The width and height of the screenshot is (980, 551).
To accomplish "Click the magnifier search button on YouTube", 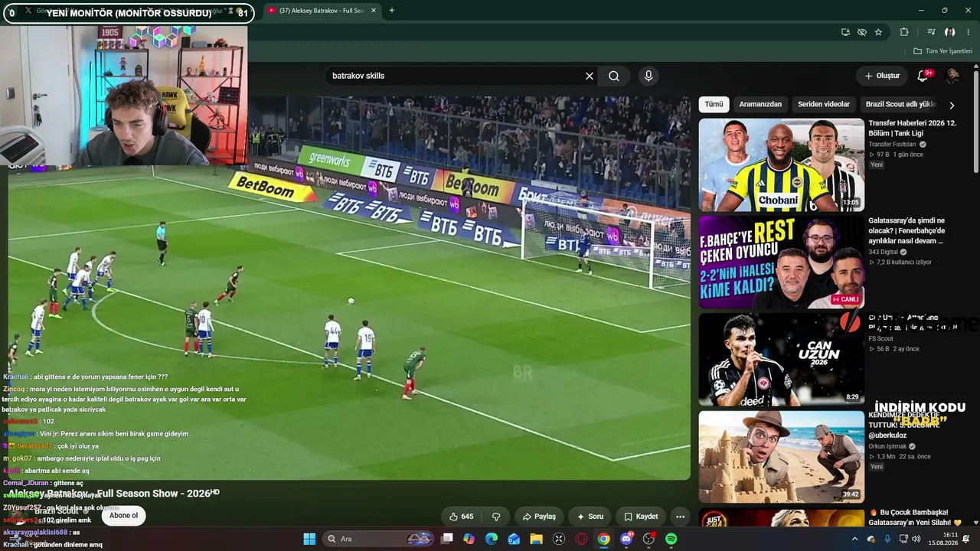I will [614, 76].
